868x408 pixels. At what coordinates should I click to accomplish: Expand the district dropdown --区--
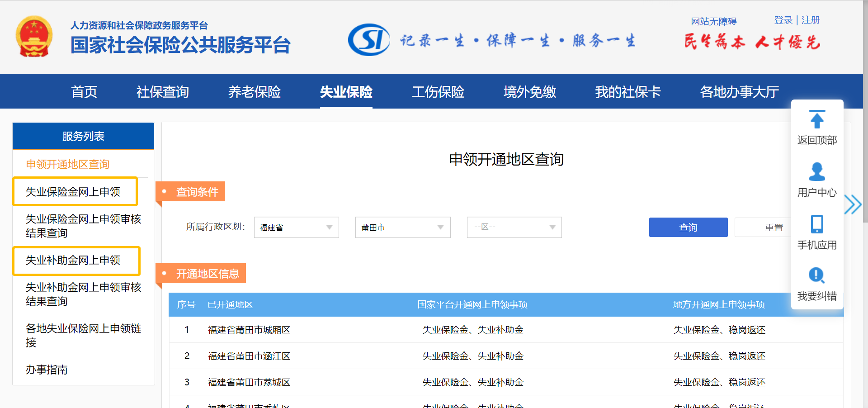pyautogui.click(x=514, y=228)
